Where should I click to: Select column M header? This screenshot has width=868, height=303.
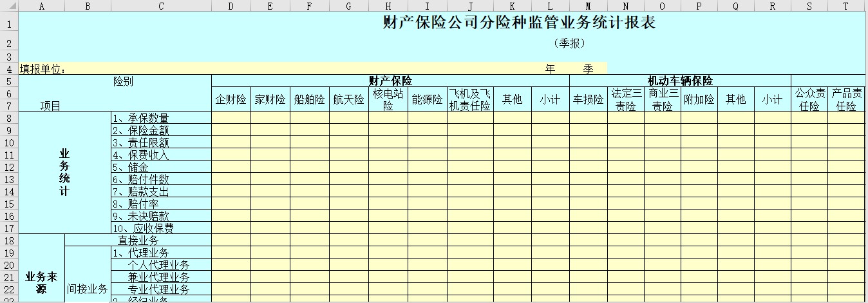pyautogui.click(x=588, y=6)
